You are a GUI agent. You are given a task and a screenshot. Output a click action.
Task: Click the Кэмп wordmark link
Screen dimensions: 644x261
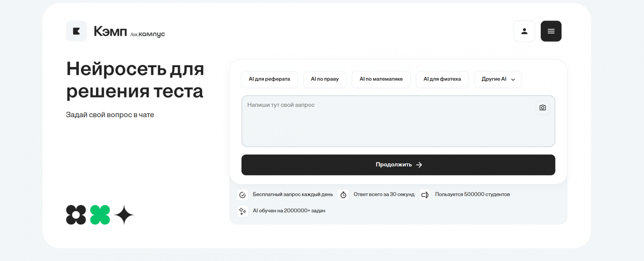(110, 31)
